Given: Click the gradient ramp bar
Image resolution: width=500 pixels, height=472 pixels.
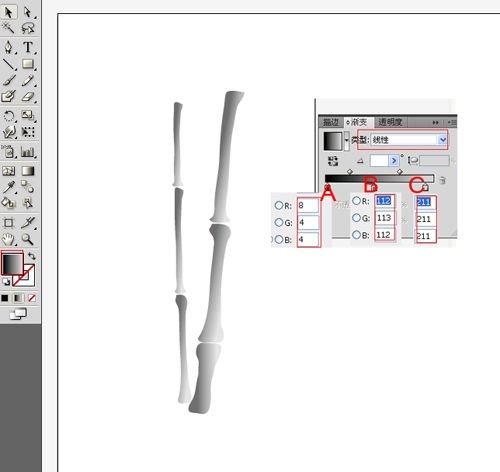Looking at the screenshot, I should click(x=379, y=178).
